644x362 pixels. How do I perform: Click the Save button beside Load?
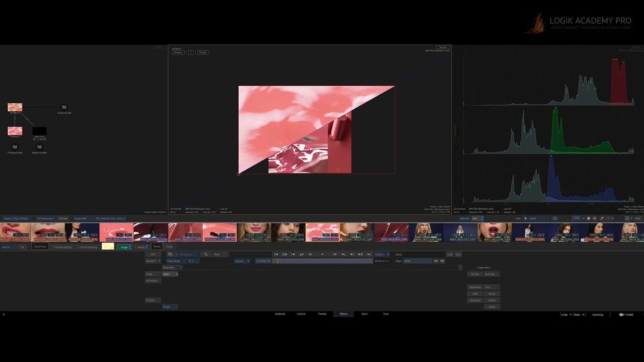(x=458, y=255)
